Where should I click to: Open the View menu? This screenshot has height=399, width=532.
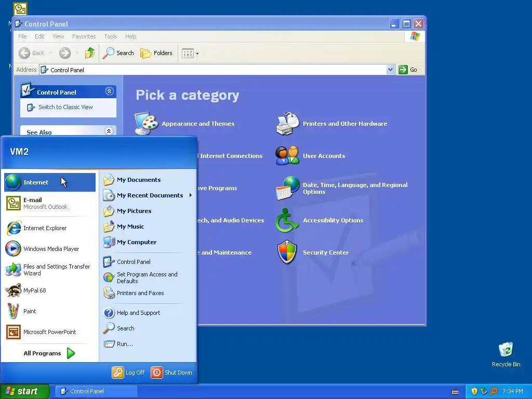click(58, 36)
